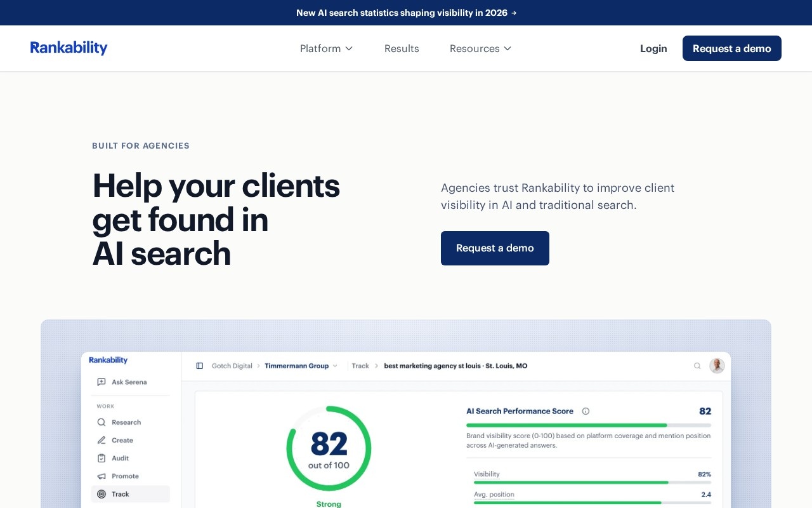The width and height of the screenshot is (812, 508).
Task: Click the Ask Serena chat icon
Action: click(x=101, y=382)
